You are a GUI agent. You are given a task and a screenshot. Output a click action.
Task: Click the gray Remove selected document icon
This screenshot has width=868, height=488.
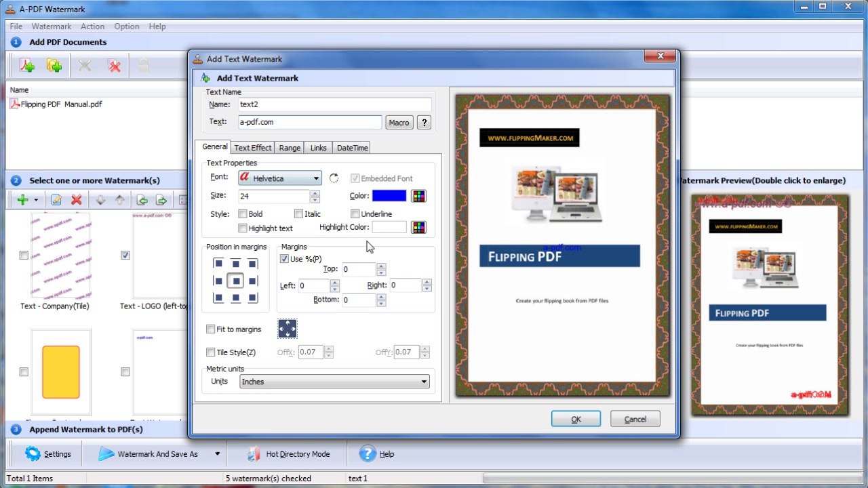(85, 66)
